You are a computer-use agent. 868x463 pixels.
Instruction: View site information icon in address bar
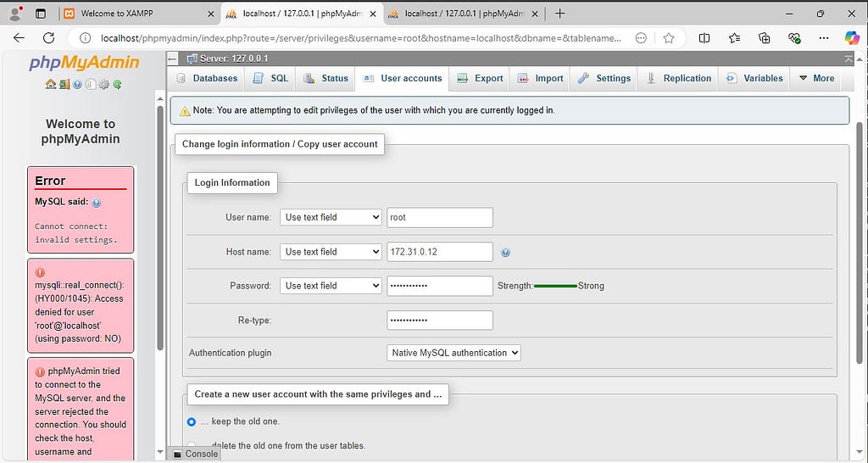(x=85, y=37)
